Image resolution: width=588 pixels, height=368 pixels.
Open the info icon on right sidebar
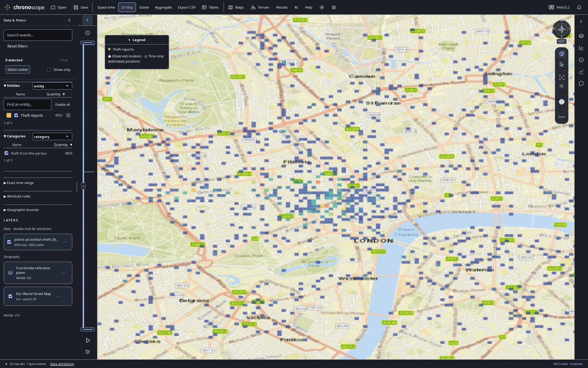click(581, 60)
